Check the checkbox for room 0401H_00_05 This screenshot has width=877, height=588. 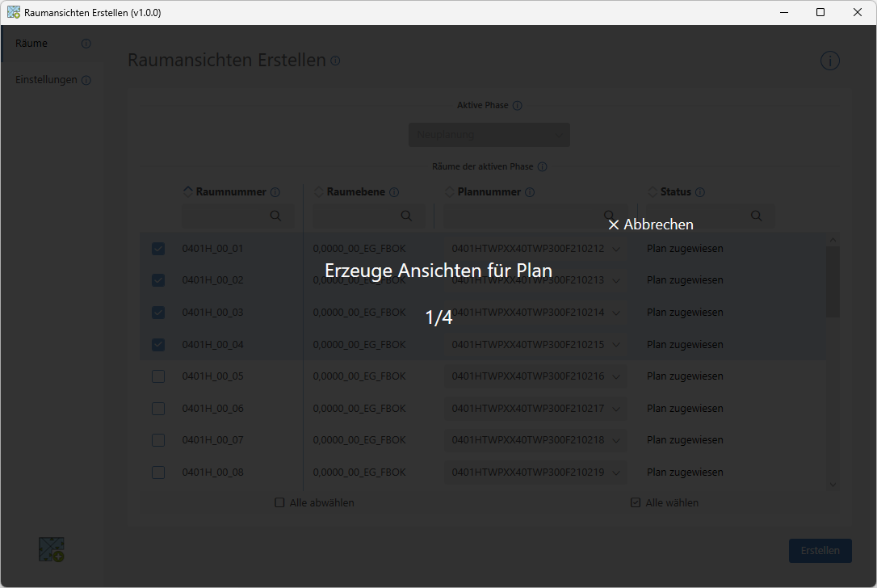pos(158,376)
